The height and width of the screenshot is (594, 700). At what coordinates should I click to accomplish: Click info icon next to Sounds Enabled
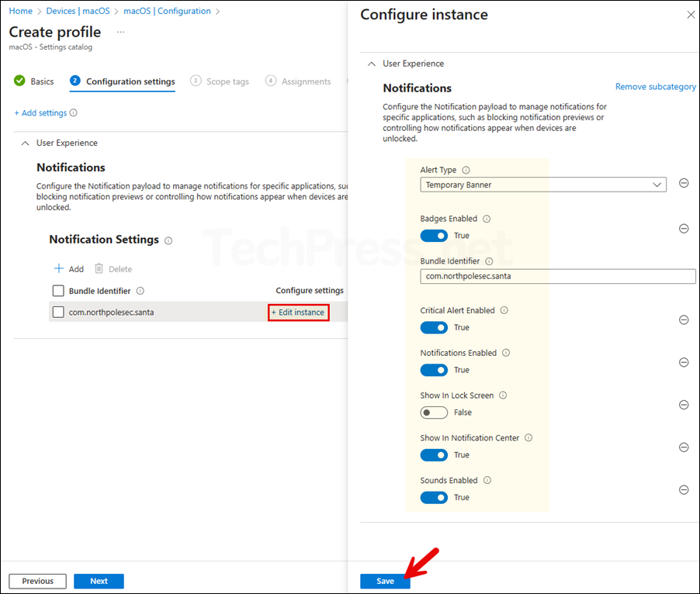tap(487, 480)
